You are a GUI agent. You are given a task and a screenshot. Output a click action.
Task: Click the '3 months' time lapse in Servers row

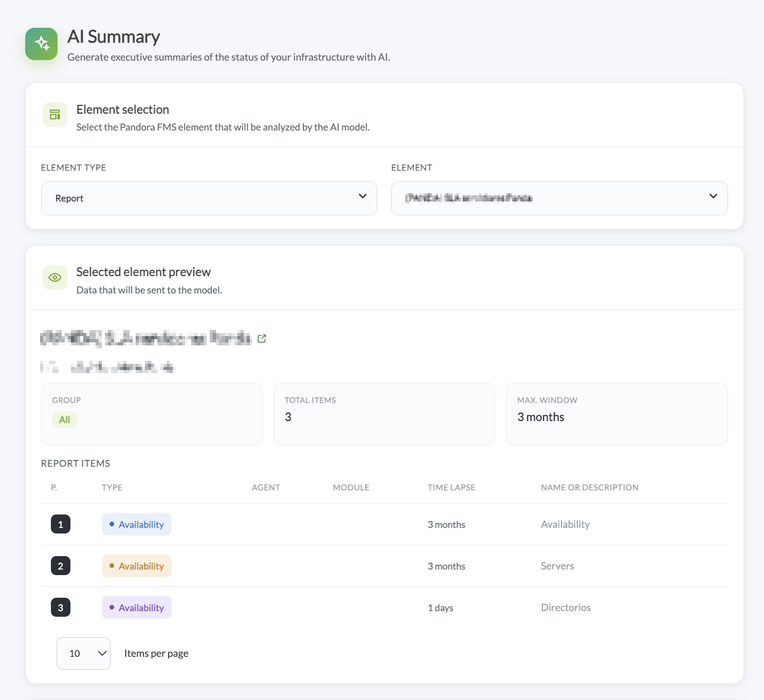446,566
